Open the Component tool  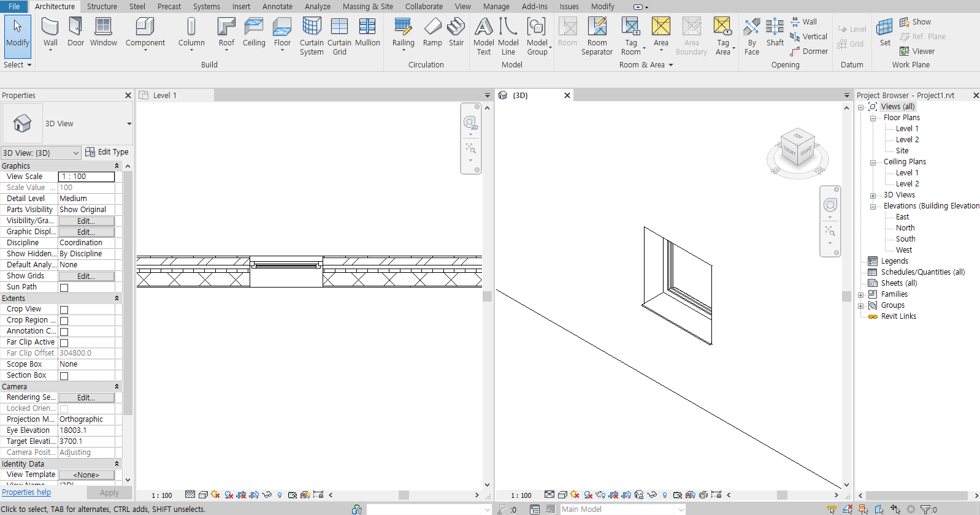point(145,32)
